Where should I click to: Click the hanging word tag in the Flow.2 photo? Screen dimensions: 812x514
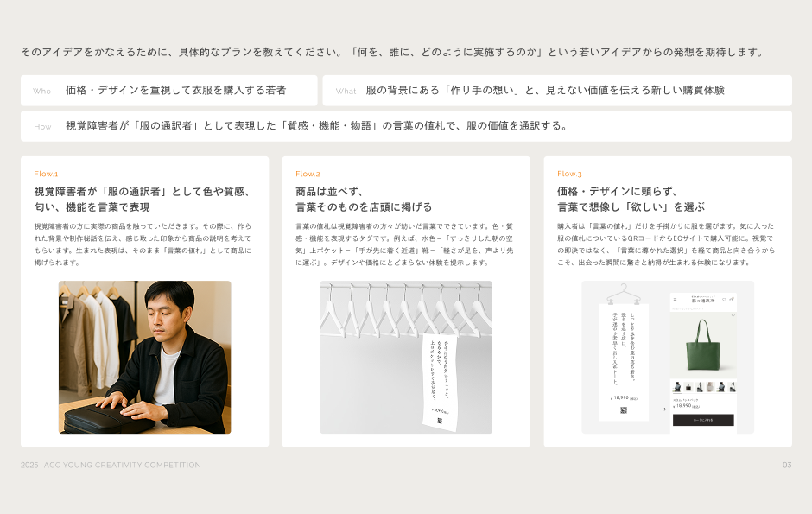pos(441,382)
